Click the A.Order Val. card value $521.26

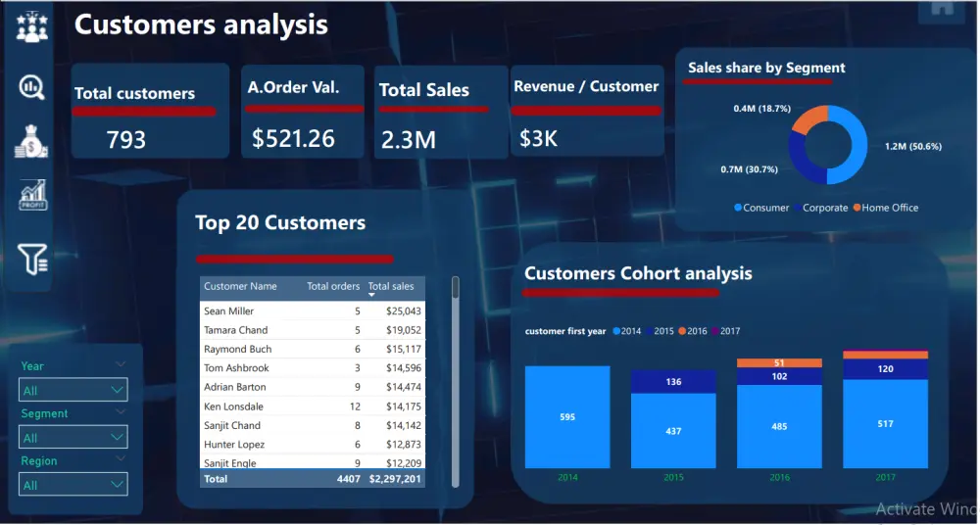(x=293, y=138)
